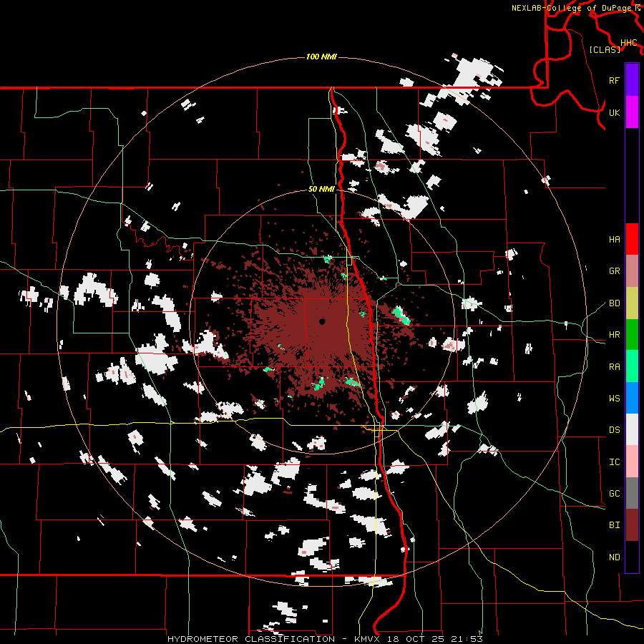Click the black radar site dot at center
Viewport: 644px width, 644px height.
tap(323, 321)
